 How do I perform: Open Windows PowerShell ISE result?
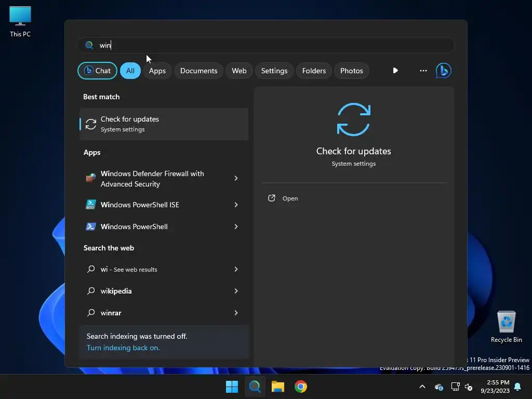click(x=164, y=205)
